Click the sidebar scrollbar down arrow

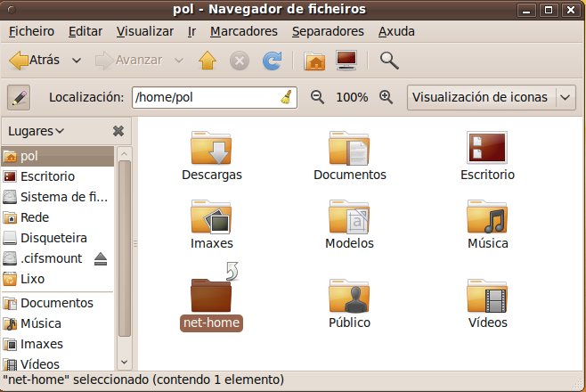click(x=125, y=362)
